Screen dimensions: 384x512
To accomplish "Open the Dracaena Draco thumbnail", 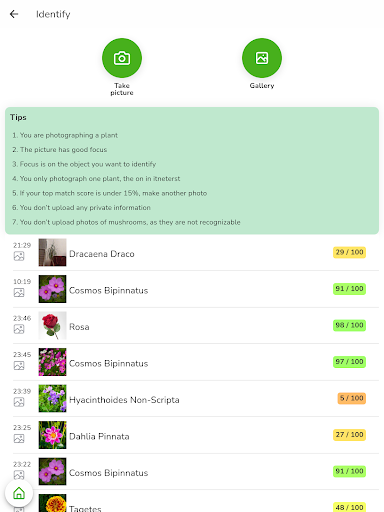I will 52,252.
